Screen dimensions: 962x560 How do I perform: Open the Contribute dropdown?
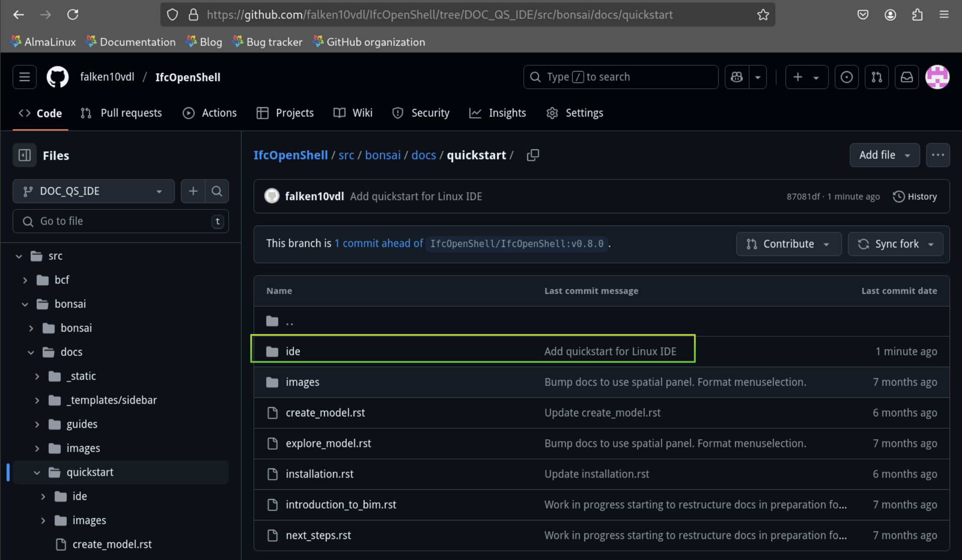[788, 244]
